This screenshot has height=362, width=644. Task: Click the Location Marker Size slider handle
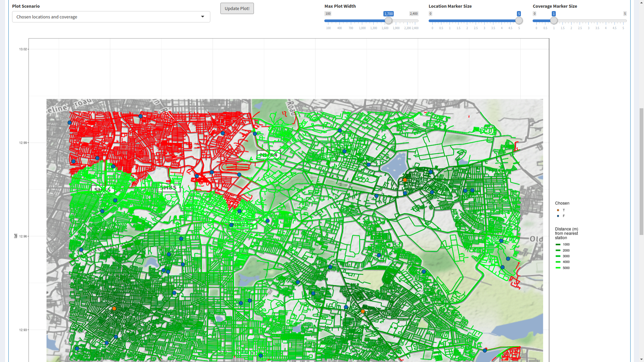(x=519, y=21)
